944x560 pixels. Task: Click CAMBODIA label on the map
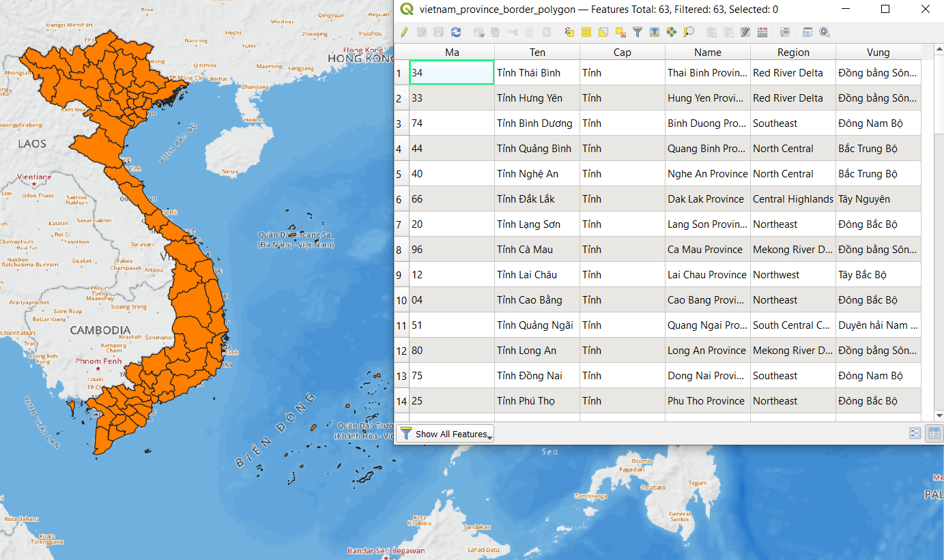tap(100, 330)
